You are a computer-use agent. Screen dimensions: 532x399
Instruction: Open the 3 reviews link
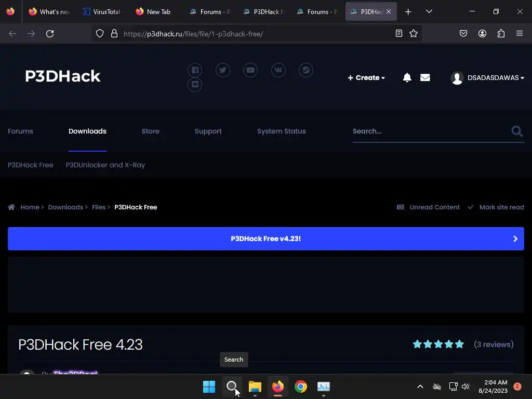494,344
